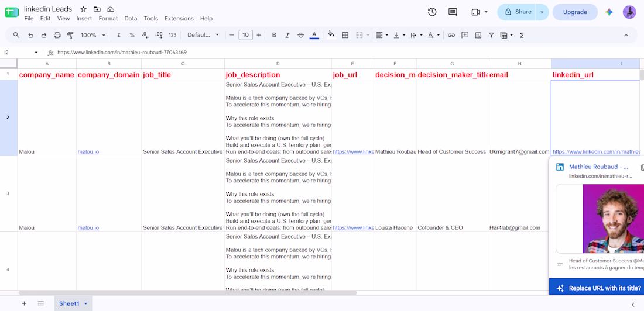The height and width of the screenshot is (311, 644).
Task: Open the fill color bucket picker
Action: tap(331, 35)
